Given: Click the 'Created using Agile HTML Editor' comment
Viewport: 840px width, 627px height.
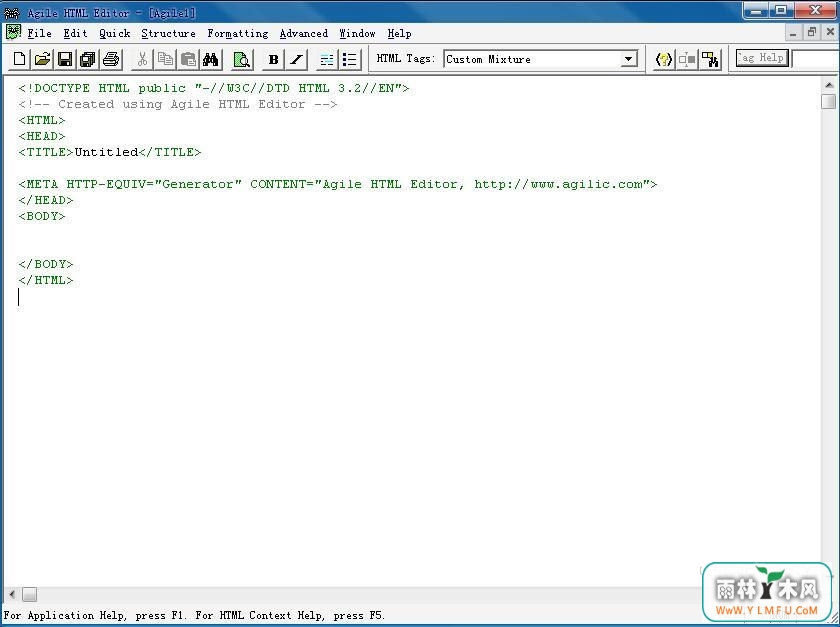Looking at the screenshot, I should pos(178,104).
